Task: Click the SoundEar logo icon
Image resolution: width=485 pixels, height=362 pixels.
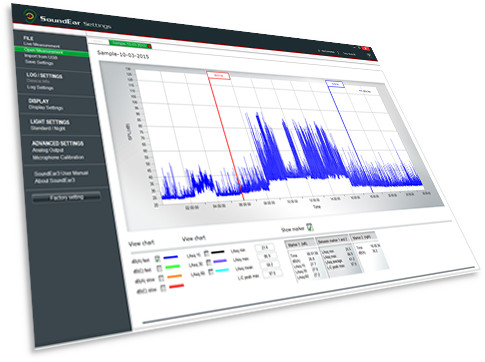Action: tap(29, 15)
